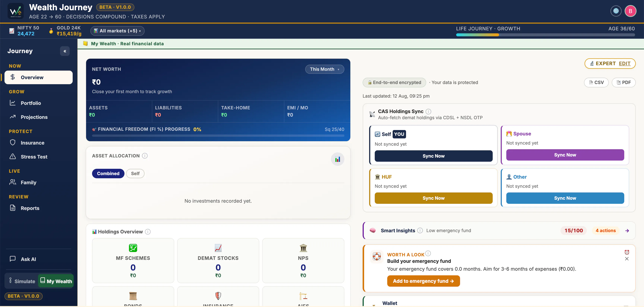Click the Insurance shield holdings icon
Image resolution: width=644 pixels, height=307 pixels.
(x=218, y=296)
